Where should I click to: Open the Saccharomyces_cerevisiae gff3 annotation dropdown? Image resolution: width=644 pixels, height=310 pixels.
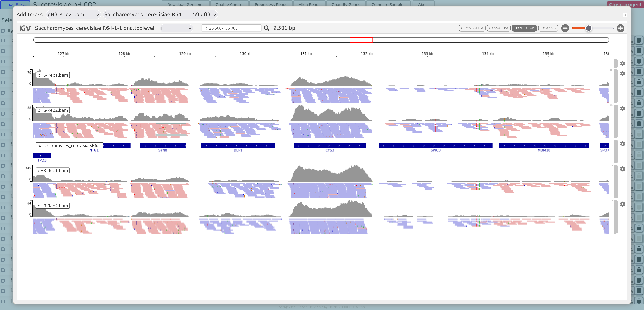160,15
